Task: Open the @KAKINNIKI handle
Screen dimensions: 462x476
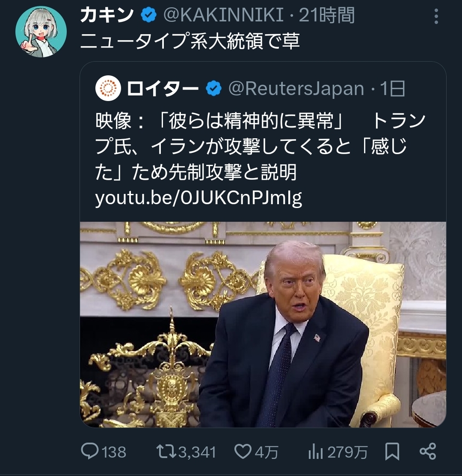Action: point(224,16)
